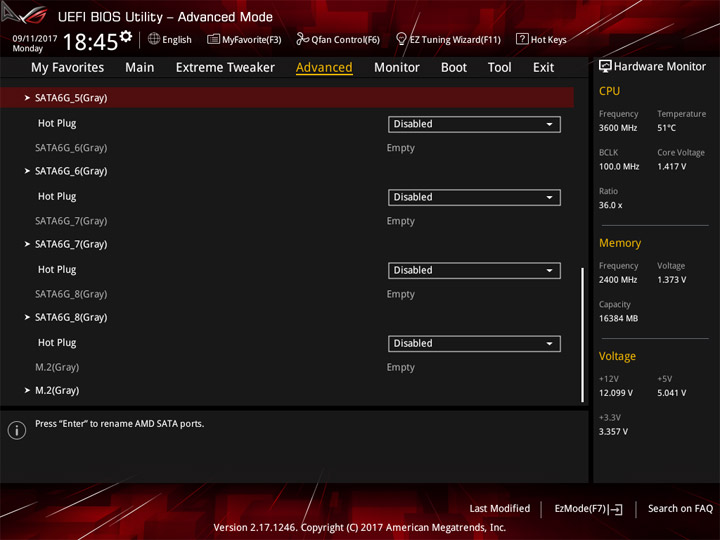Viewport: 720px width, 540px height.
Task: Open Search on FAQ
Action: [x=680, y=508]
